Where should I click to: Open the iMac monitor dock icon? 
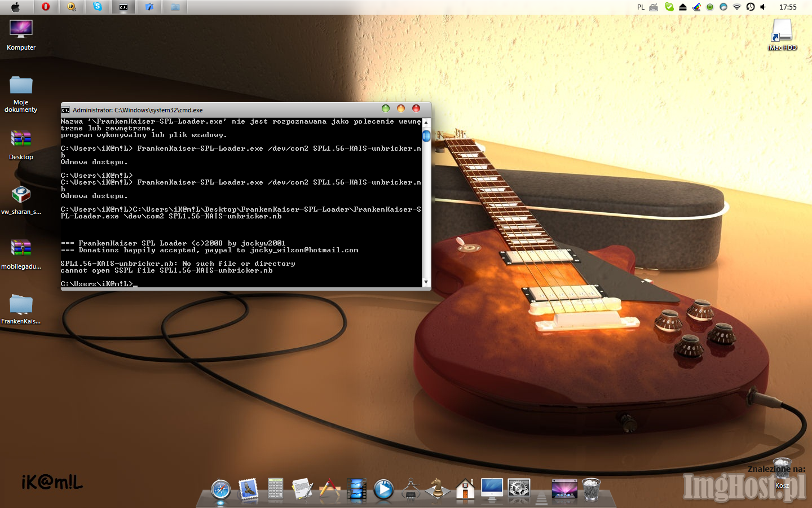pyautogui.click(x=492, y=489)
